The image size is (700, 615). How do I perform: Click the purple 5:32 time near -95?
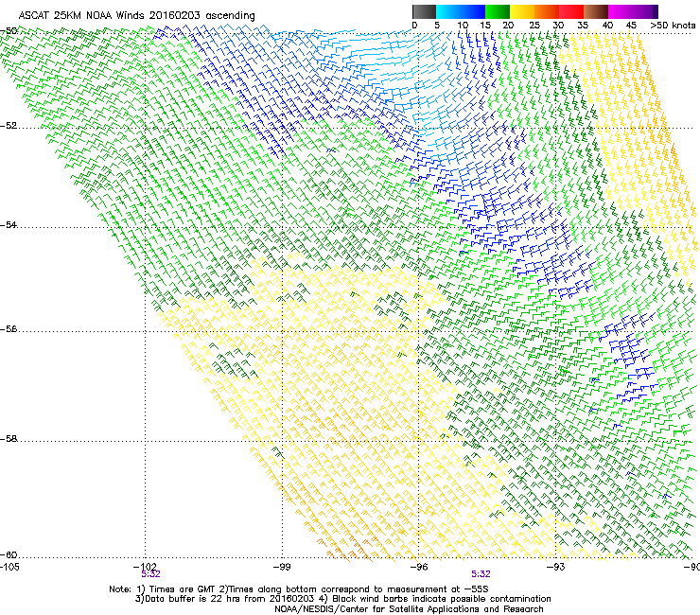click(x=481, y=574)
